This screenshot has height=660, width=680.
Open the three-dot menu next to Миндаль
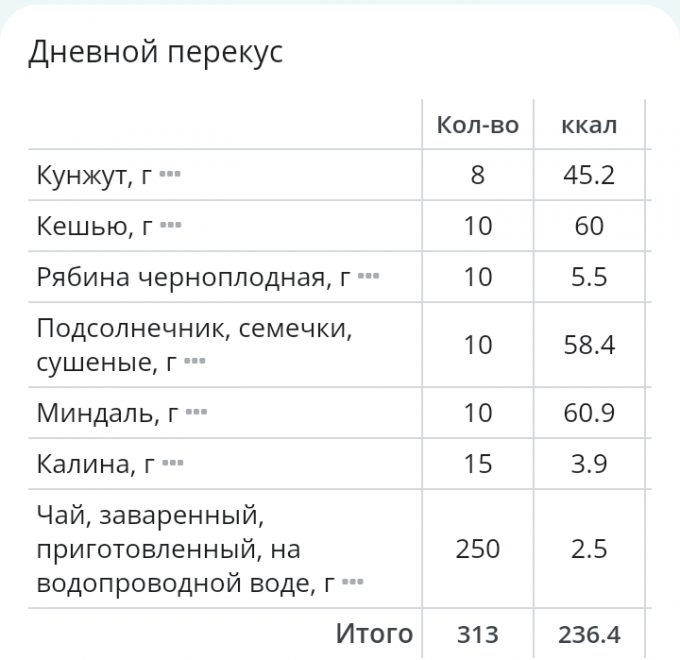[197, 412]
